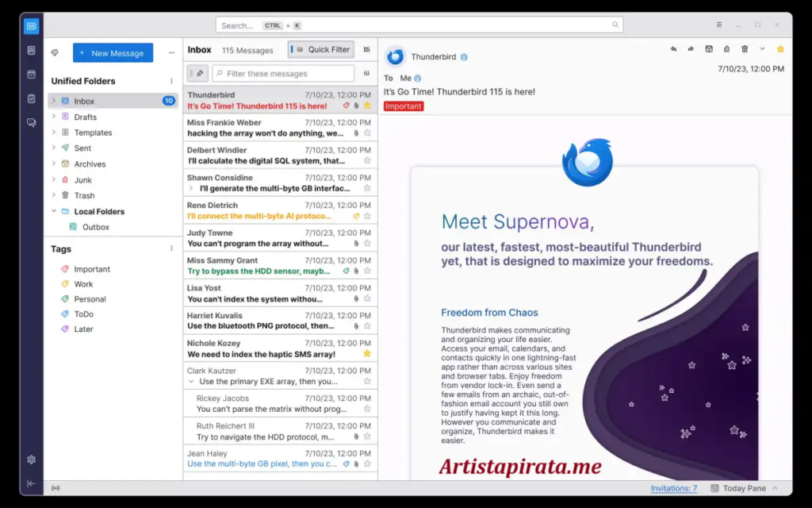Unstar the opened message in header
The height and width of the screenshot is (508, 812).
click(x=780, y=49)
